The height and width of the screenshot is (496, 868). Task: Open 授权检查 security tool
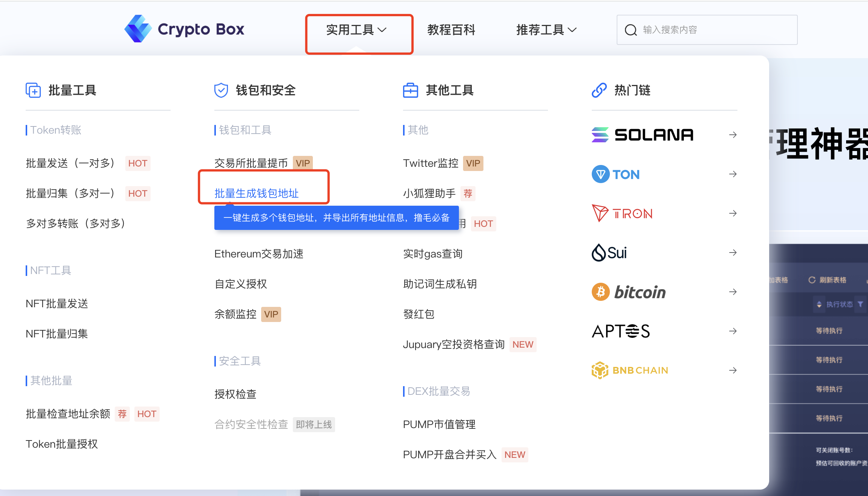(235, 394)
